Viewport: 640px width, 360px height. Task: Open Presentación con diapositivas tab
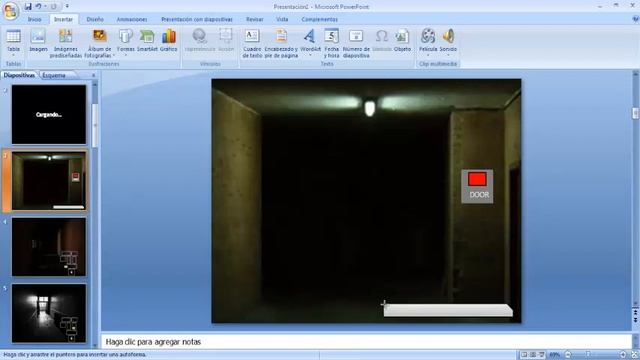197,19
